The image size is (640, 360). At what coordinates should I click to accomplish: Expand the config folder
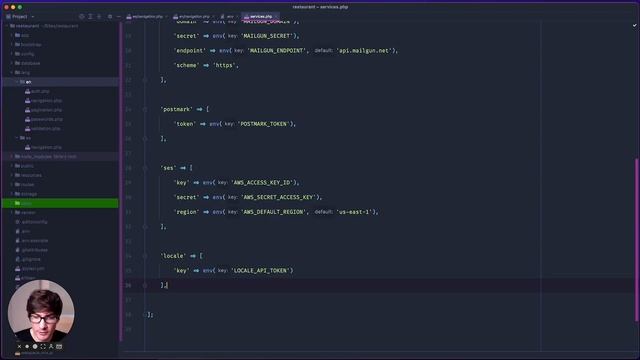(x=12, y=54)
